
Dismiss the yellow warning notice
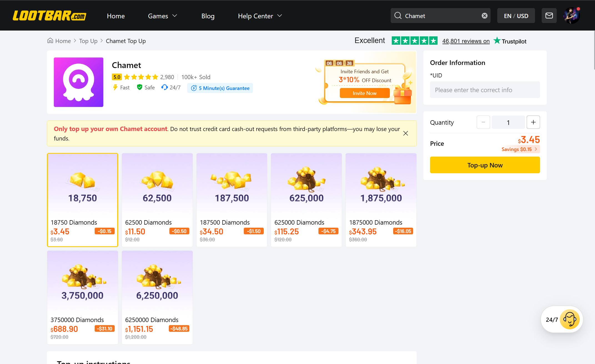[406, 133]
